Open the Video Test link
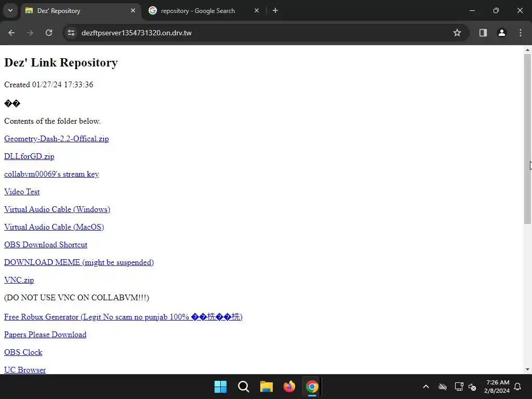532x399 pixels. click(x=22, y=192)
